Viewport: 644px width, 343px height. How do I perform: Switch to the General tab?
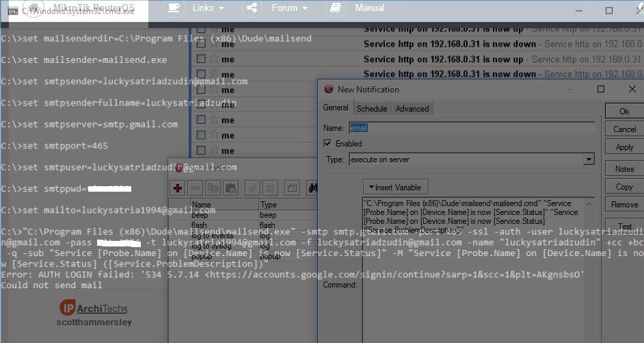coord(336,107)
